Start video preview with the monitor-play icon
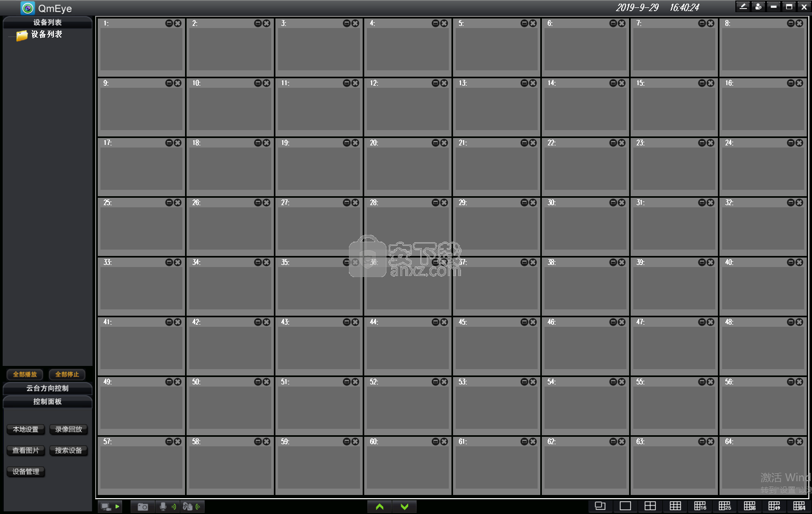 coord(110,507)
